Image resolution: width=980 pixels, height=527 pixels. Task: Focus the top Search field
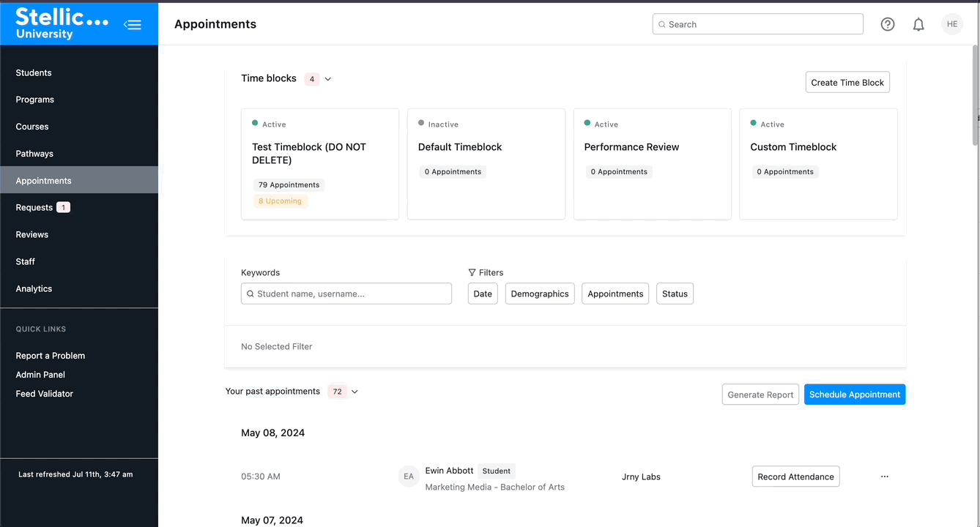(x=758, y=24)
